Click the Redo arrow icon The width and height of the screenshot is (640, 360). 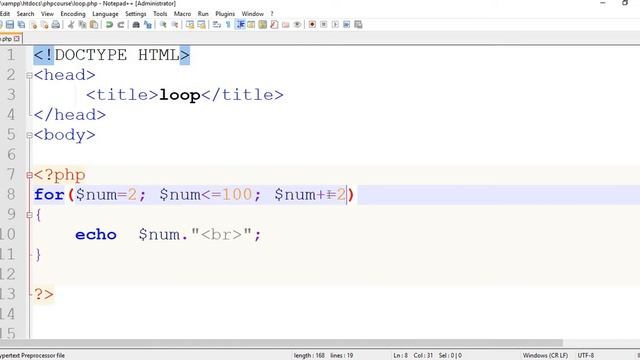point(121,25)
